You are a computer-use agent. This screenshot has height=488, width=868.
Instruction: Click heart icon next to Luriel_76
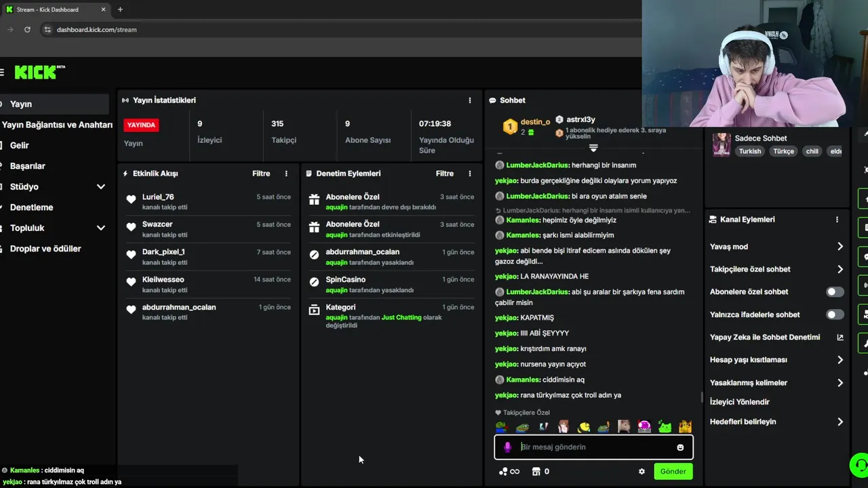pyautogui.click(x=131, y=199)
